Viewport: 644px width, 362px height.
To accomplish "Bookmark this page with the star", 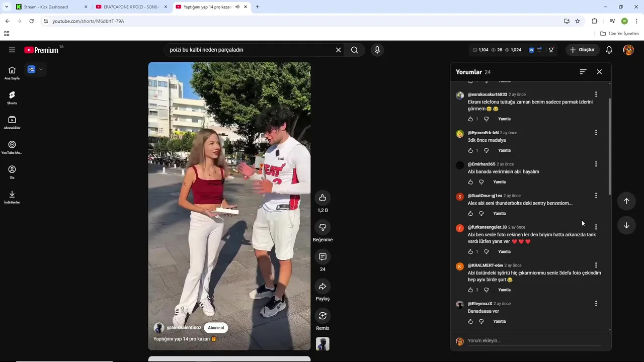I will (x=578, y=21).
